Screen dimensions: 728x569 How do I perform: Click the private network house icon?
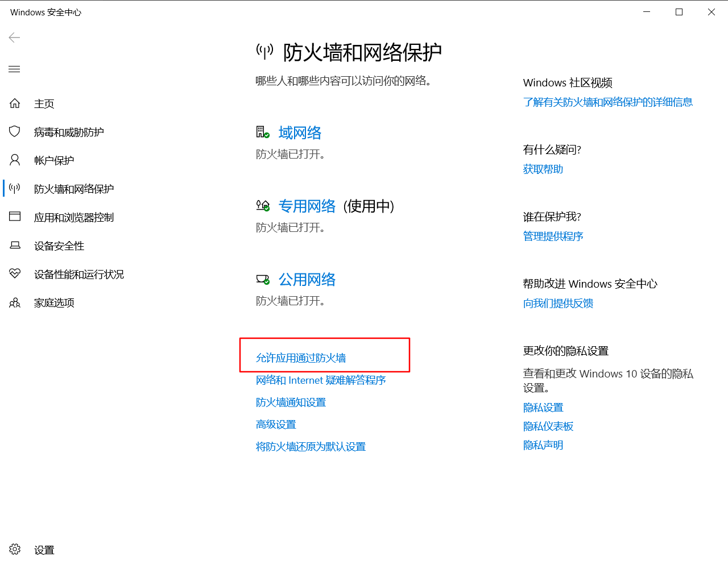pyautogui.click(x=263, y=206)
